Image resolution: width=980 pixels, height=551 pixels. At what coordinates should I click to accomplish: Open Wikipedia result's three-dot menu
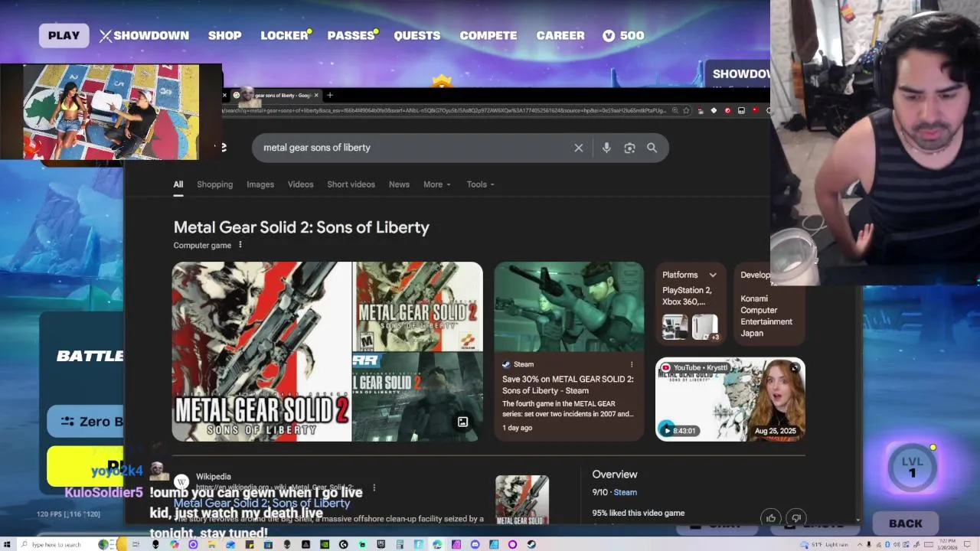coord(374,487)
